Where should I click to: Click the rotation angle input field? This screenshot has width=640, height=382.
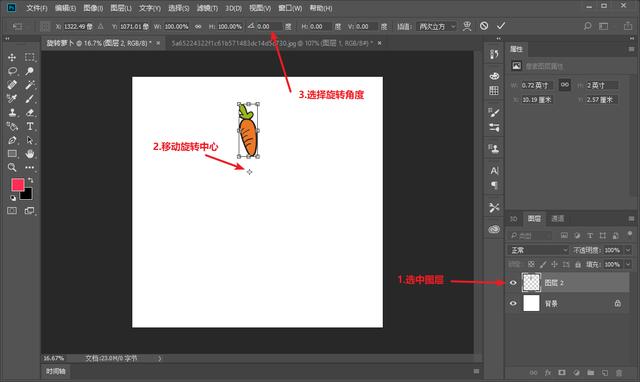click(269, 27)
